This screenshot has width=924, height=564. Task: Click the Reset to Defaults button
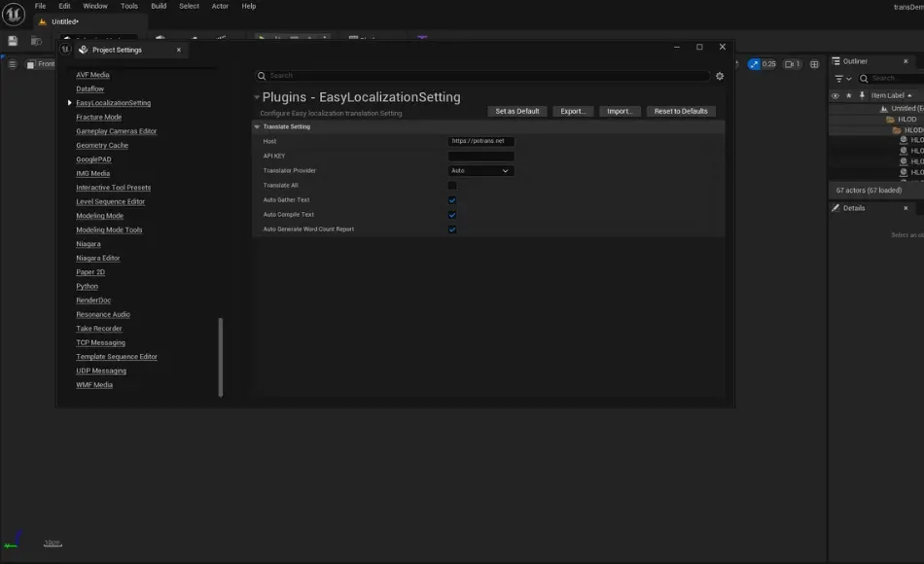pos(681,112)
